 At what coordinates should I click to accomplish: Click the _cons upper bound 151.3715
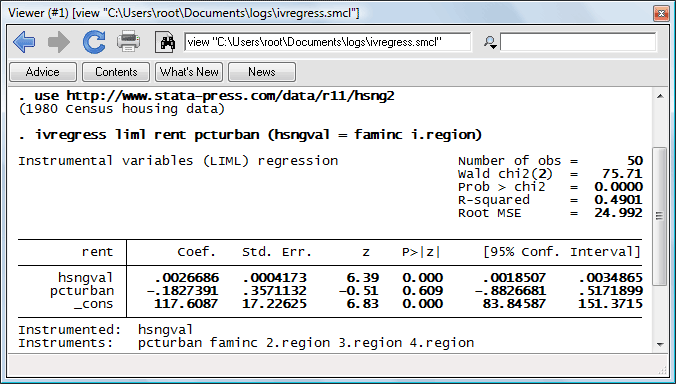(610, 304)
